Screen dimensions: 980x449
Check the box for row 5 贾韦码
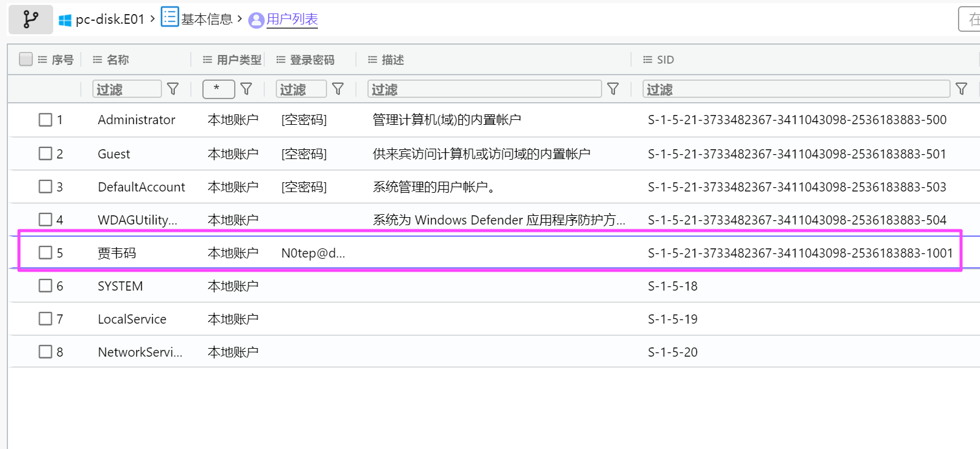tap(45, 253)
